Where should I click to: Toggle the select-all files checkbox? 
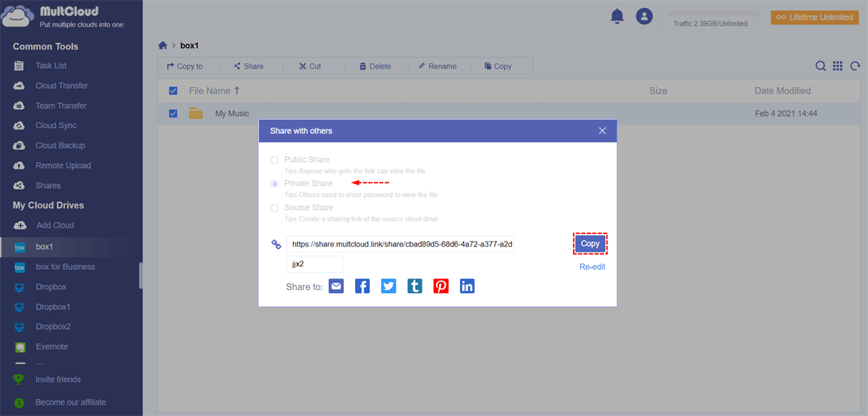(x=173, y=90)
